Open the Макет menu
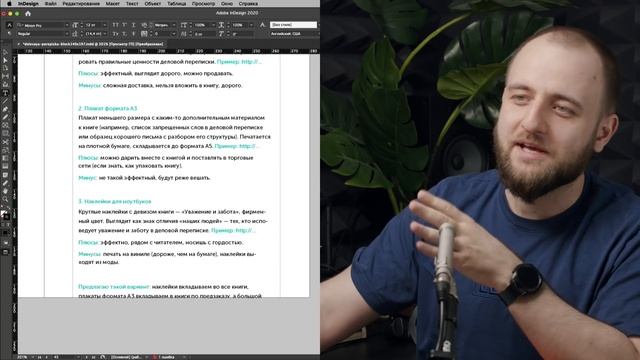640x360 pixels. 113,3
